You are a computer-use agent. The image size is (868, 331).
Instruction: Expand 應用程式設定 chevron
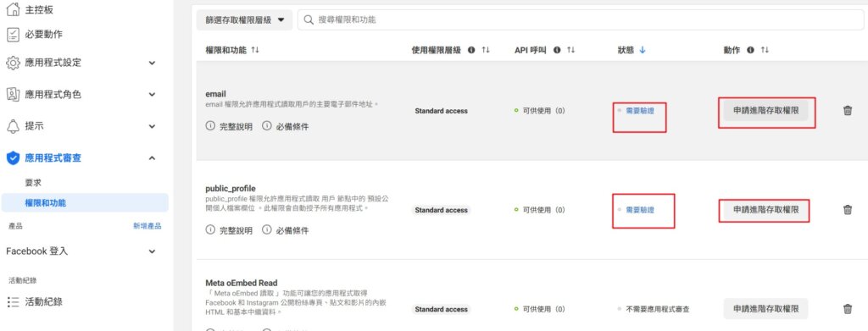(153, 63)
